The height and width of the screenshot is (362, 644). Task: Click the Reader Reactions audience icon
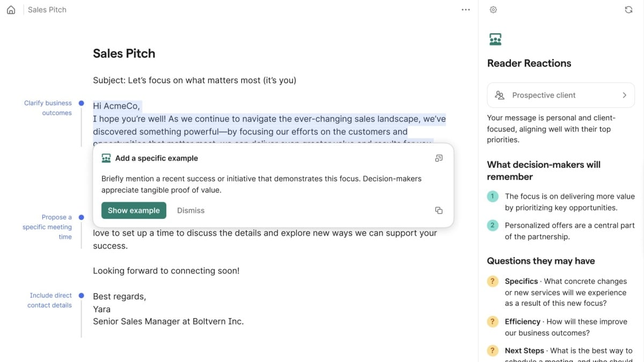point(495,39)
